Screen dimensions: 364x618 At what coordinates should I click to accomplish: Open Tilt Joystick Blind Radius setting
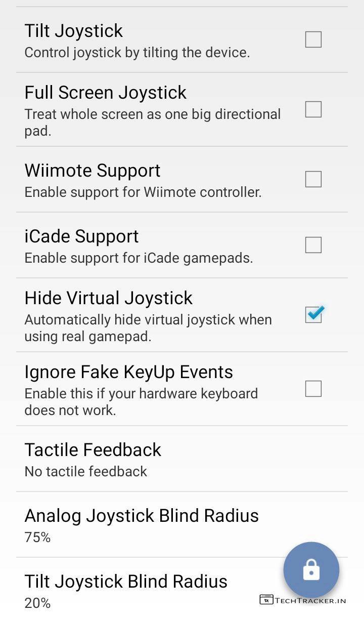182,588
